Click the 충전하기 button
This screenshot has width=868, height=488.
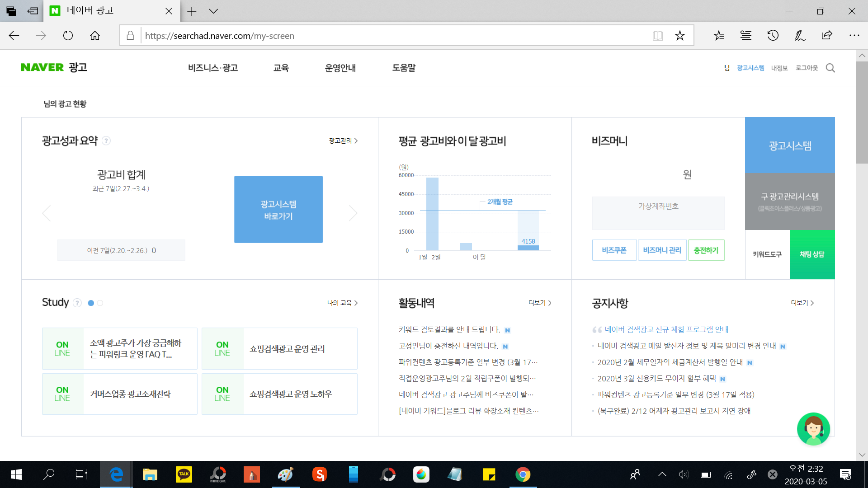[706, 250]
